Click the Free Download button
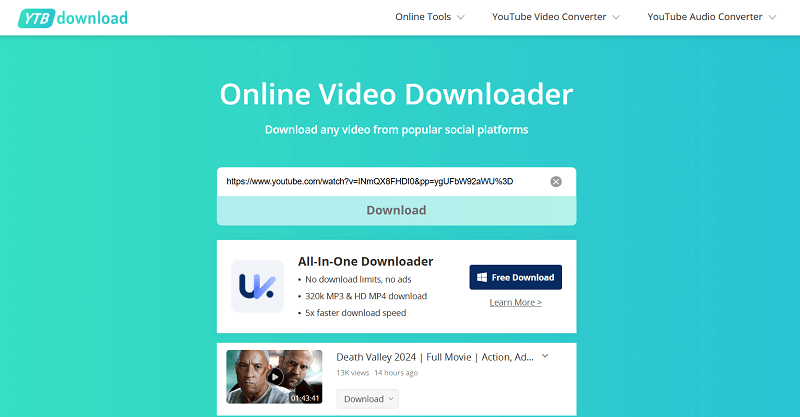This screenshot has height=417, width=800. coord(515,277)
